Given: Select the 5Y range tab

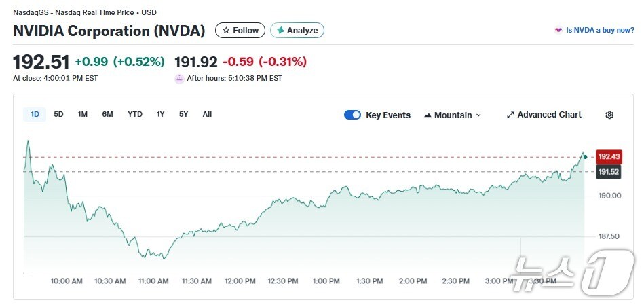Looking at the screenshot, I should (x=184, y=114).
